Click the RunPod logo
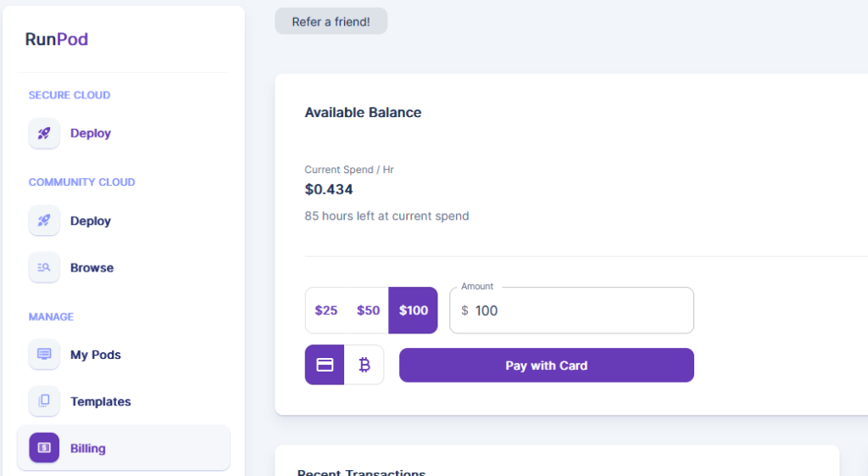Screen dimensions: 868x476 [57, 39]
